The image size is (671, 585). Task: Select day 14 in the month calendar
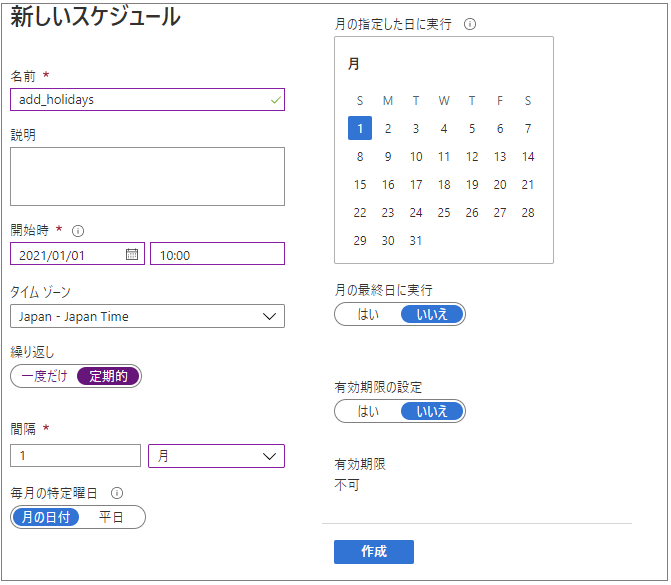tap(528, 156)
